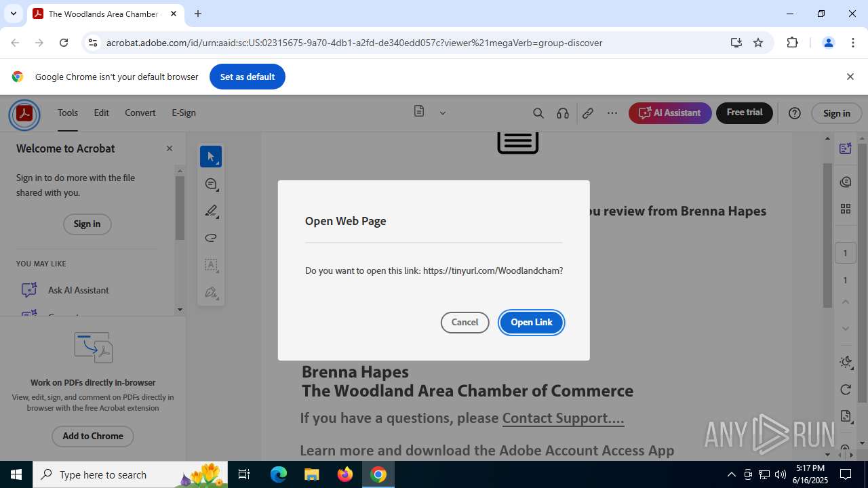Start the Free trial
This screenshot has width=868, height=488.
click(745, 113)
